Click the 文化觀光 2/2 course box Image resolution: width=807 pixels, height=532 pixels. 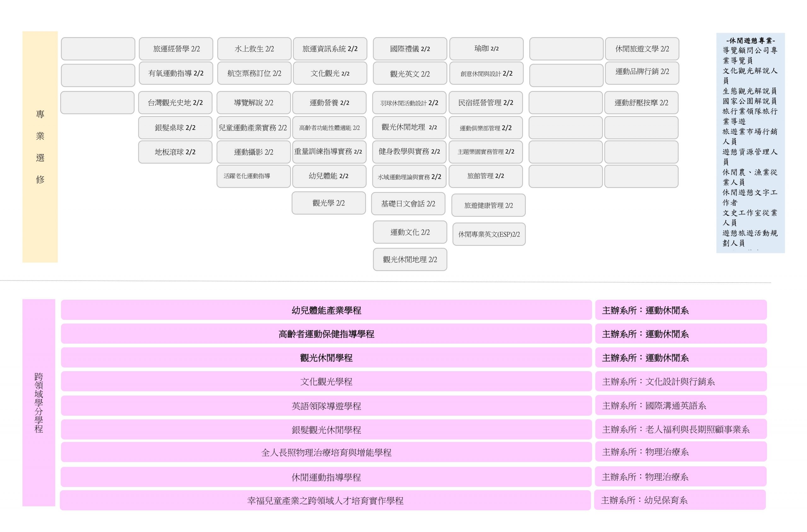coord(330,73)
